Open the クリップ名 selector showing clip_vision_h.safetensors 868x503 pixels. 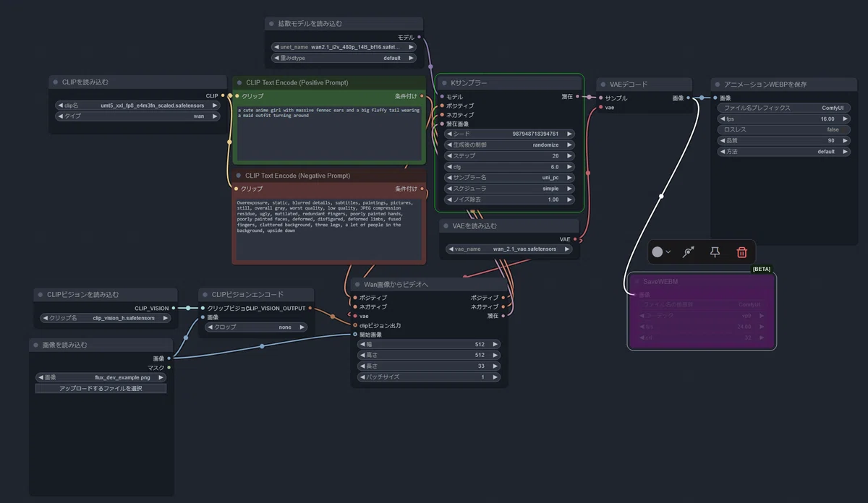pos(104,318)
